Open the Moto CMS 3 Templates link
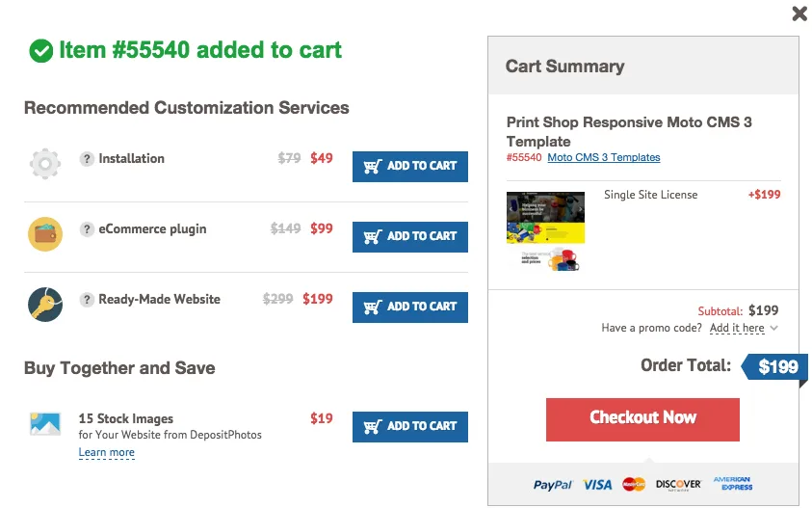 [x=604, y=157]
